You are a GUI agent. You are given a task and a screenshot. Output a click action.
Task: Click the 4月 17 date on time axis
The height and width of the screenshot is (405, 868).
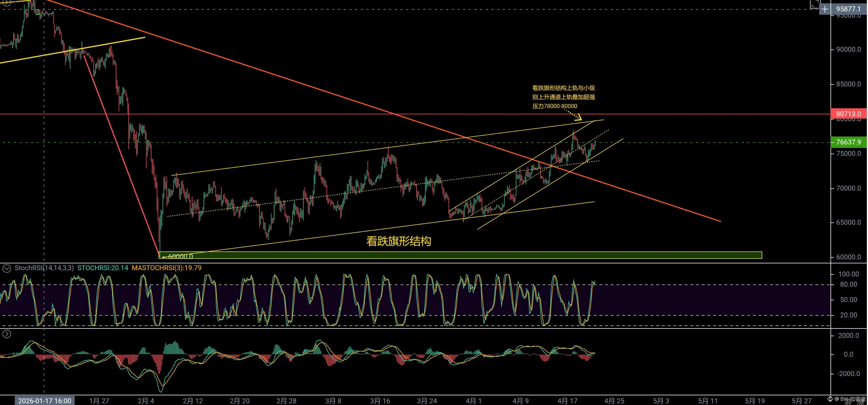pyautogui.click(x=567, y=401)
